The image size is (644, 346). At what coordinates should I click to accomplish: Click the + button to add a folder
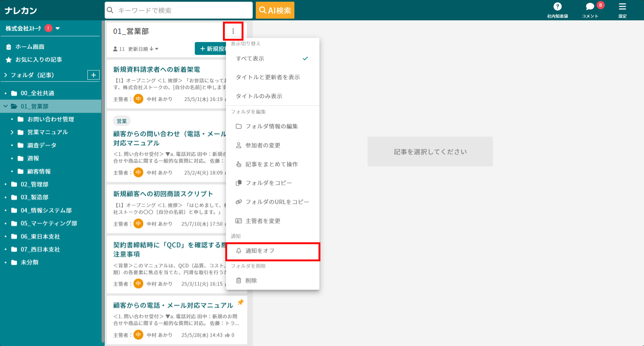coord(93,75)
